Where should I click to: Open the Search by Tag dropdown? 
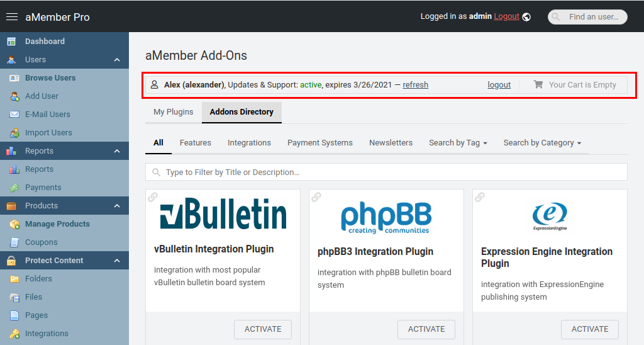click(x=458, y=143)
